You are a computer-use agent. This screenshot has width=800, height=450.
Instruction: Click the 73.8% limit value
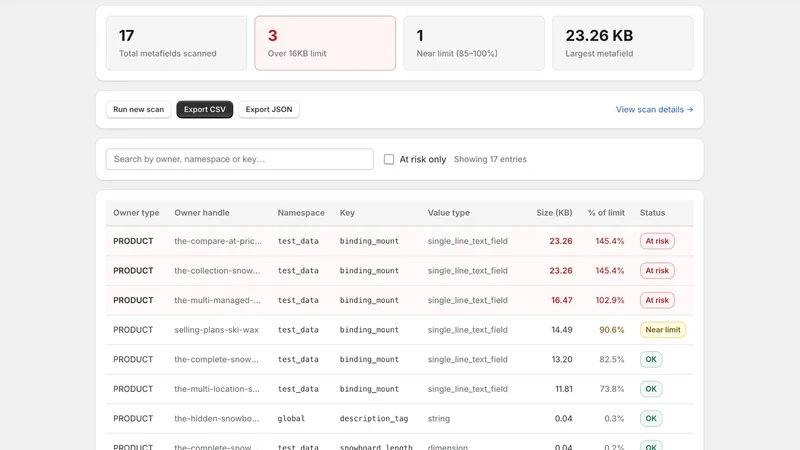pos(612,389)
